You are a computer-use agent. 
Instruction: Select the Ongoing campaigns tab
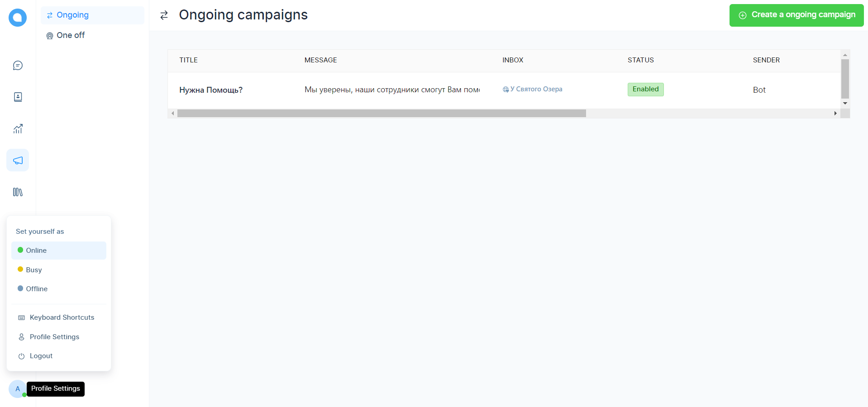click(72, 15)
